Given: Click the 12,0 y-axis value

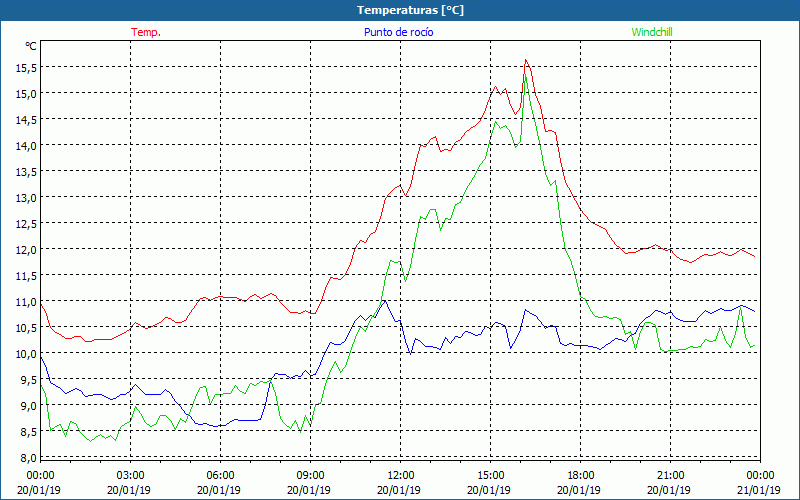Looking at the screenshot, I should point(26,249).
